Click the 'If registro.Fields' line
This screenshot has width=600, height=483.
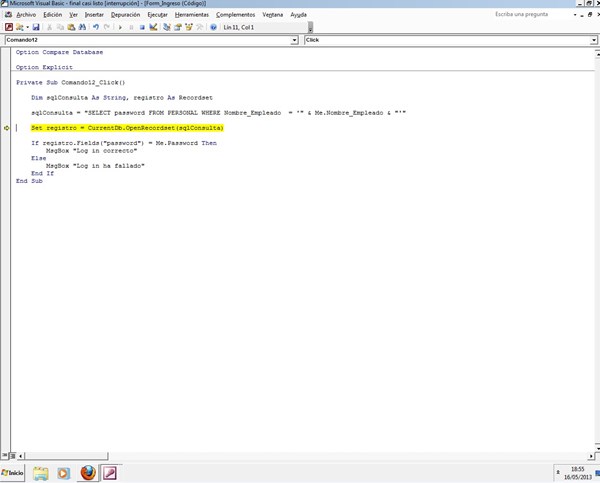[124, 143]
